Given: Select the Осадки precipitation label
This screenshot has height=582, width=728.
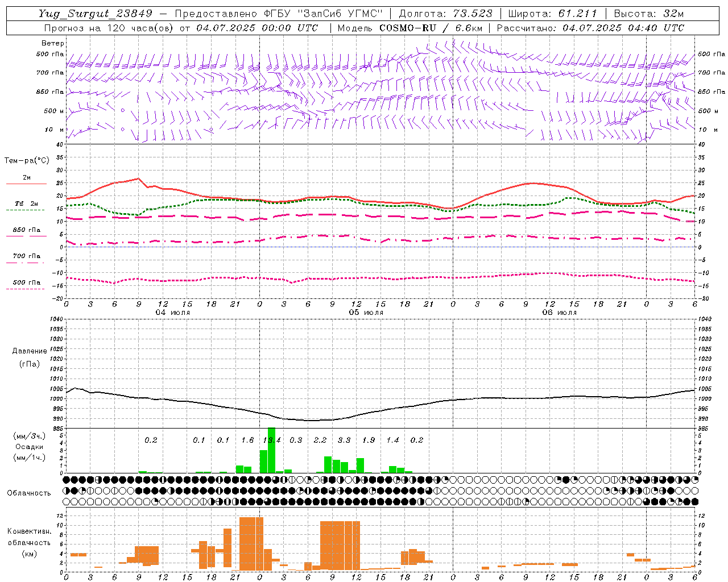Looking at the screenshot, I should point(30,447).
